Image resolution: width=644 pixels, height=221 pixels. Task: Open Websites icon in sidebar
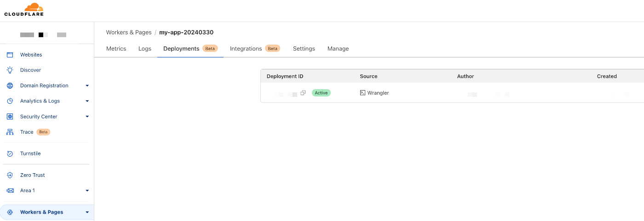[x=10, y=55]
